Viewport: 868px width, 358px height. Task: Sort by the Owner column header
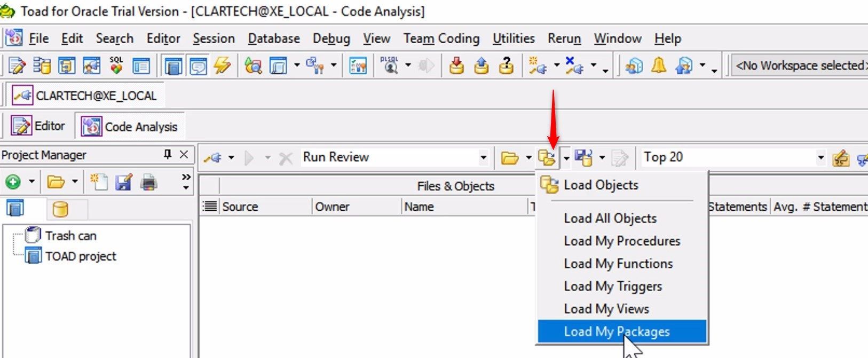[356, 206]
